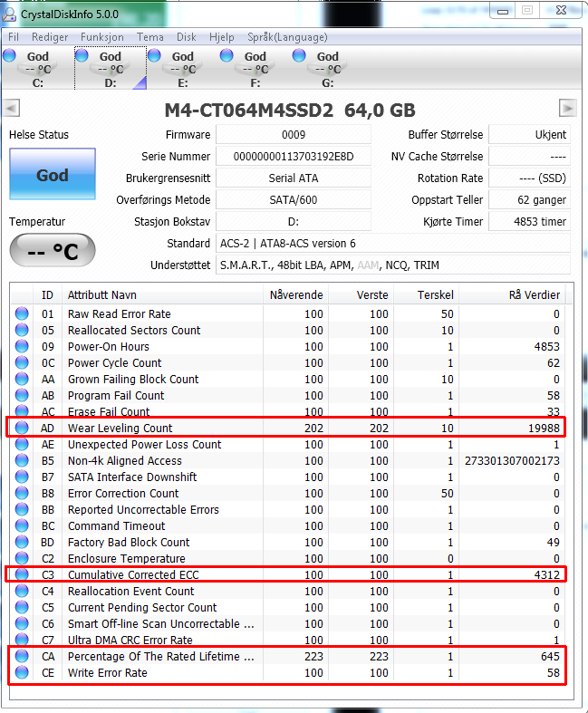The image size is (588, 713).
Task: Click the Nåverende column header
Action: click(x=295, y=295)
